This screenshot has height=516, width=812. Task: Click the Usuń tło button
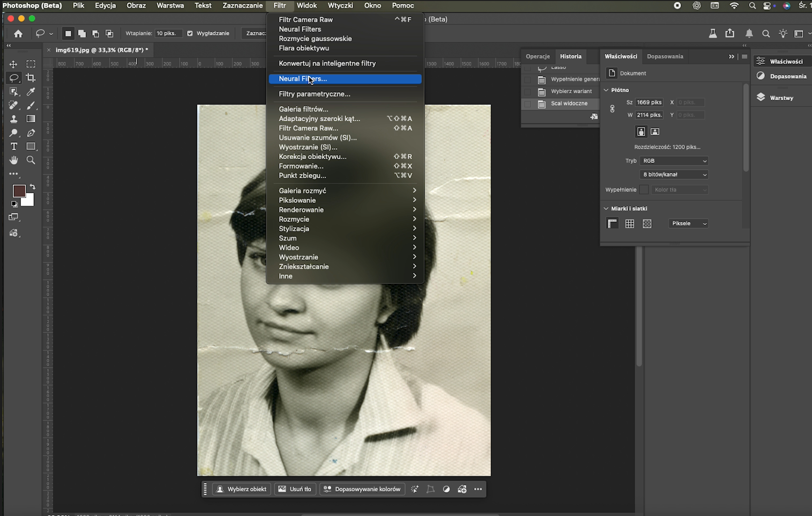click(x=295, y=489)
